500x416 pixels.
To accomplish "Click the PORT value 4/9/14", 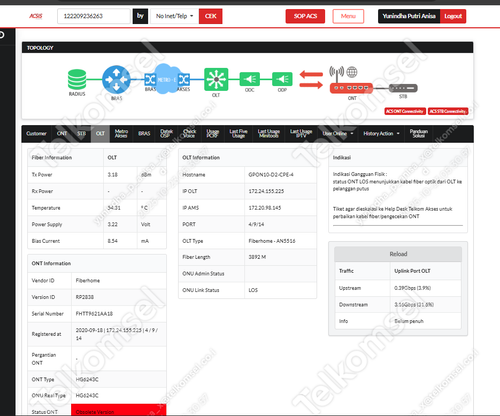I will [256, 224].
